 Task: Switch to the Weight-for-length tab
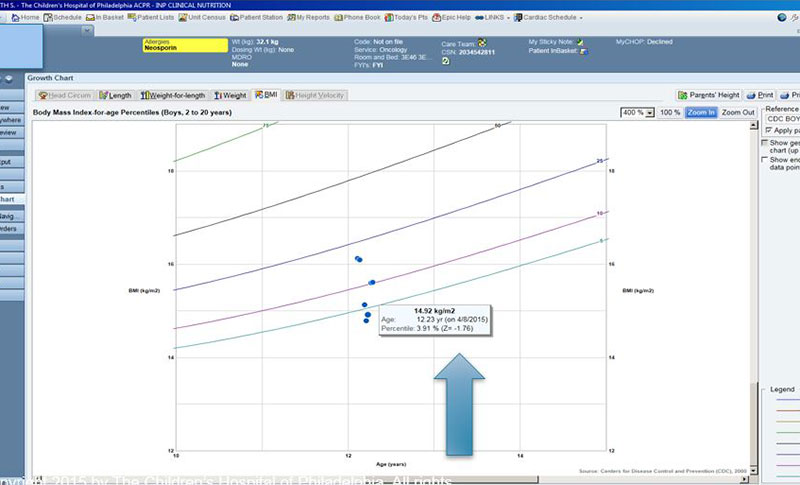point(173,95)
